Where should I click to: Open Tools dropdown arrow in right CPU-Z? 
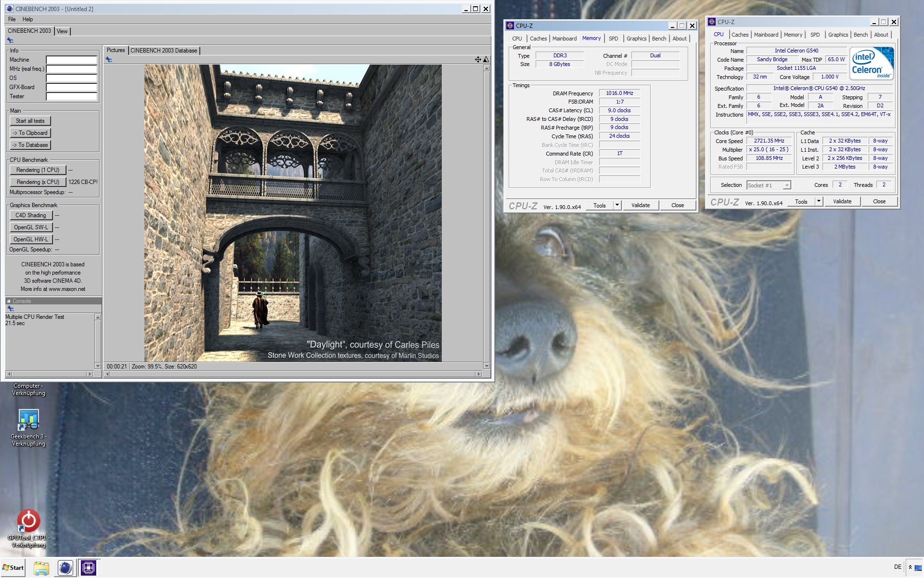pyautogui.click(x=819, y=201)
